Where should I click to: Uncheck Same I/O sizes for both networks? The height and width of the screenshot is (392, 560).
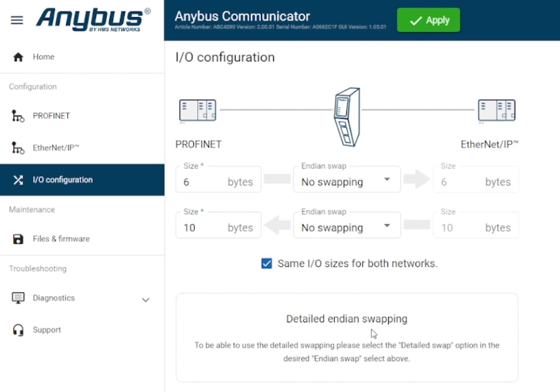coord(266,263)
